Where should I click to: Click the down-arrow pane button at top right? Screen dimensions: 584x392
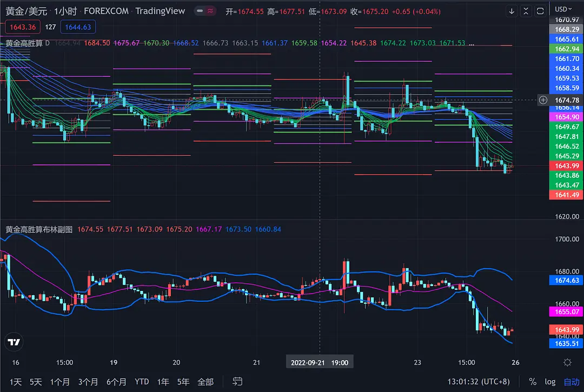click(x=512, y=11)
